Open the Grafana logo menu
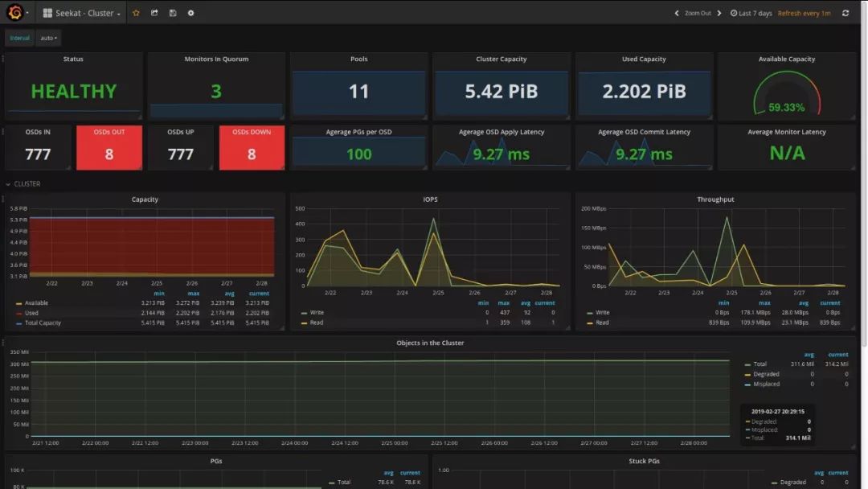The width and height of the screenshot is (868, 489). [16, 12]
